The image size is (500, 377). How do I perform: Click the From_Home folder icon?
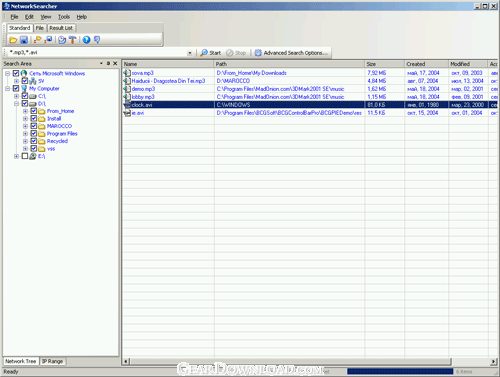pyautogui.click(x=42, y=111)
